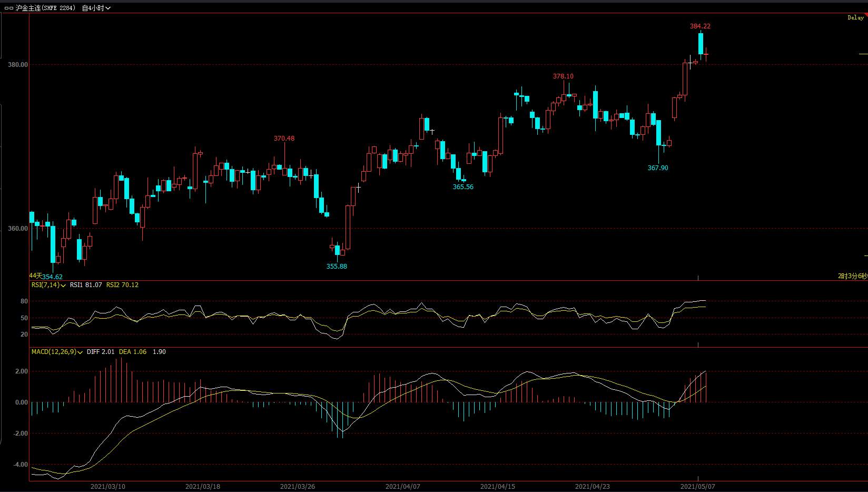
Task: Click the RSI2 70.12 readout
Action: point(122,285)
